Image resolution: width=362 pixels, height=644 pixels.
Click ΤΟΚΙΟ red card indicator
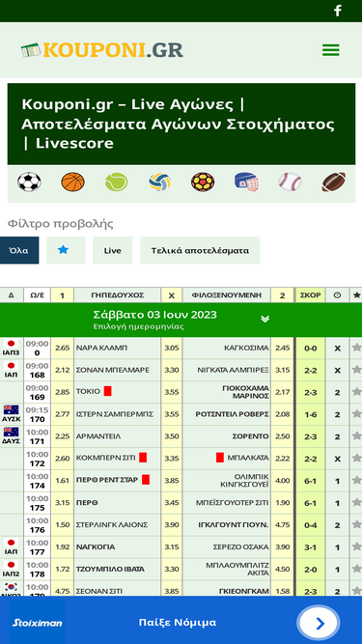click(x=107, y=391)
